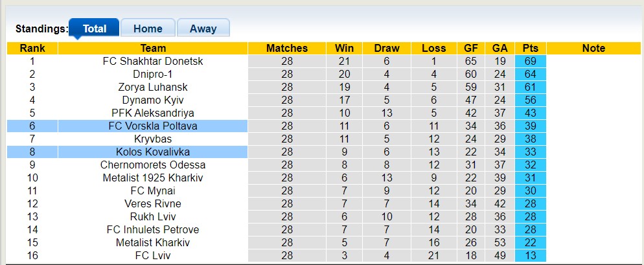Select Zorya Luhansk in the table
The height and width of the screenshot is (265, 644).
[x=153, y=87]
